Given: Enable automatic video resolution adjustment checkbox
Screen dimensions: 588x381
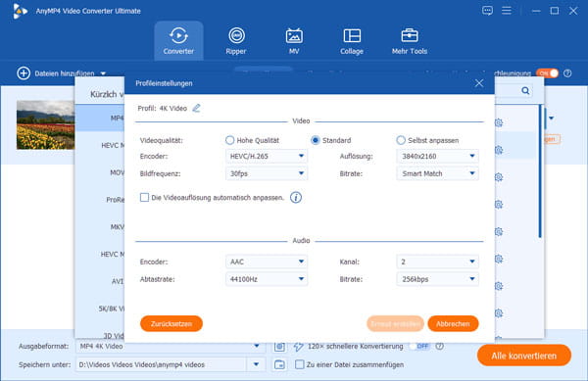Looking at the screenshot, I should point(144,198).
